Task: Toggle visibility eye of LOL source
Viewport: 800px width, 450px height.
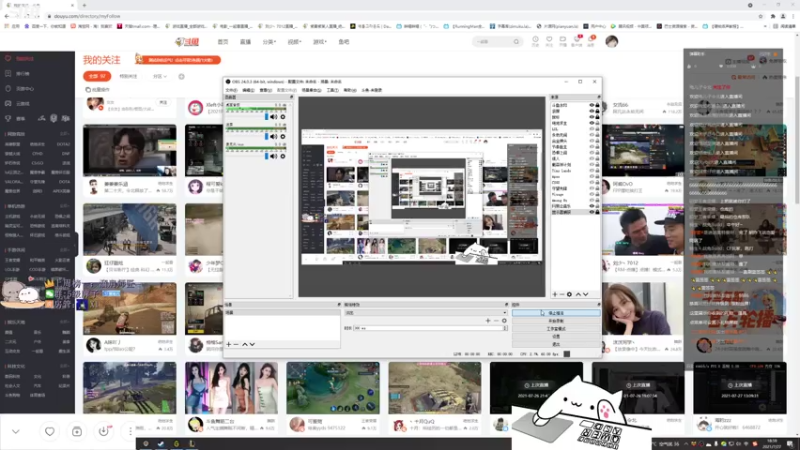Action: (592, 129)
